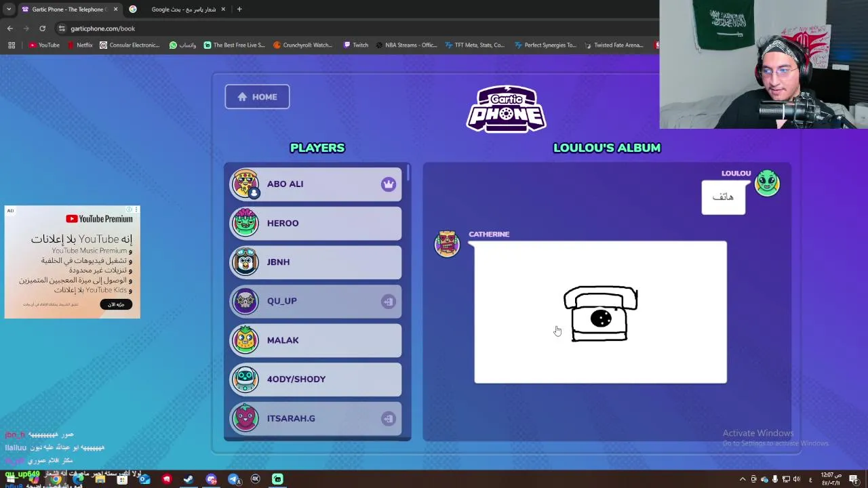Open the Chrome apps grid shortcut
This screenshot has width=868, height=488.
[12, 45]
